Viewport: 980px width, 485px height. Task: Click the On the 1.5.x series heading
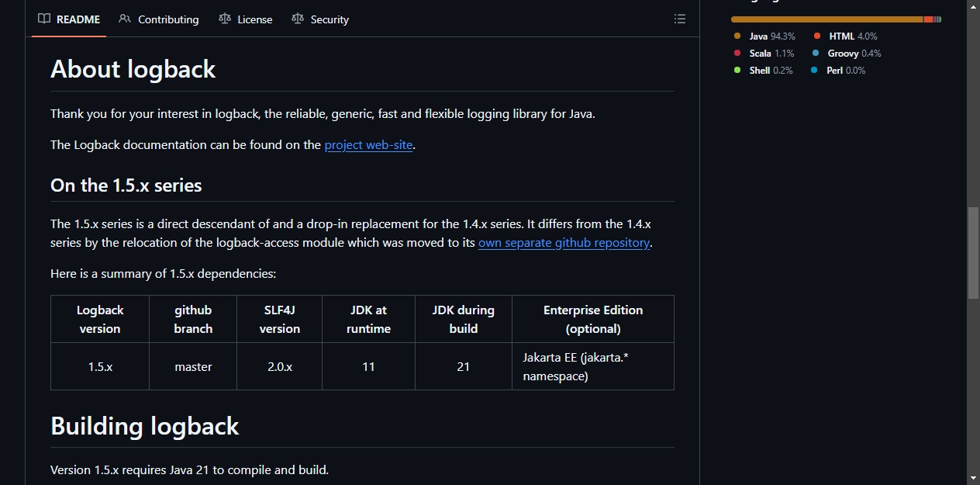pyautogui.click(x=126, y=185)
